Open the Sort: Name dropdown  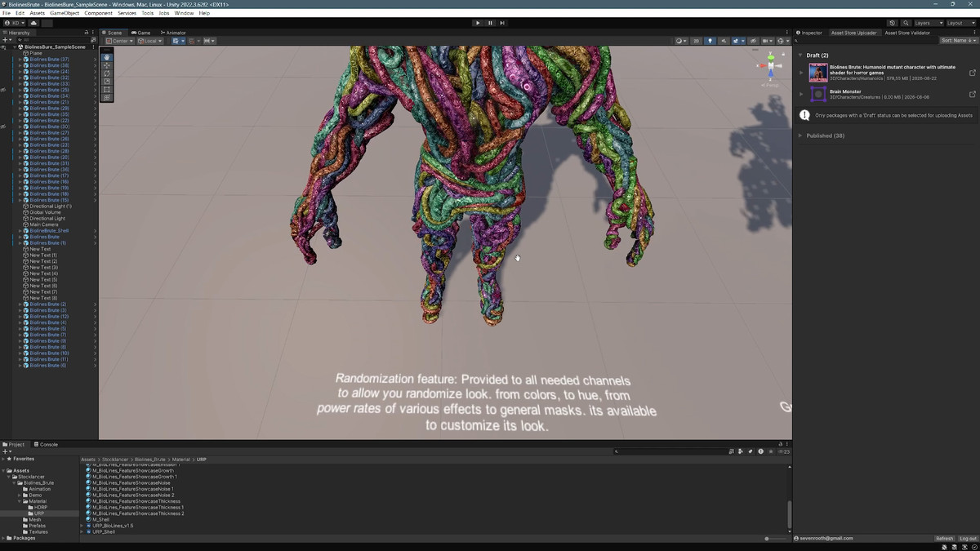[x=958, y=41]
